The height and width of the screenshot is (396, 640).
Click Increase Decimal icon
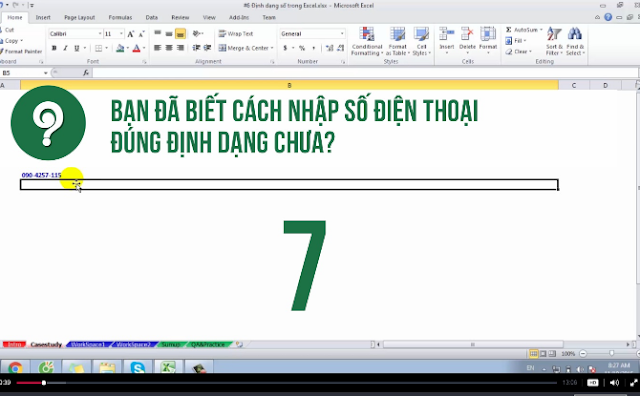click(329, 48)
